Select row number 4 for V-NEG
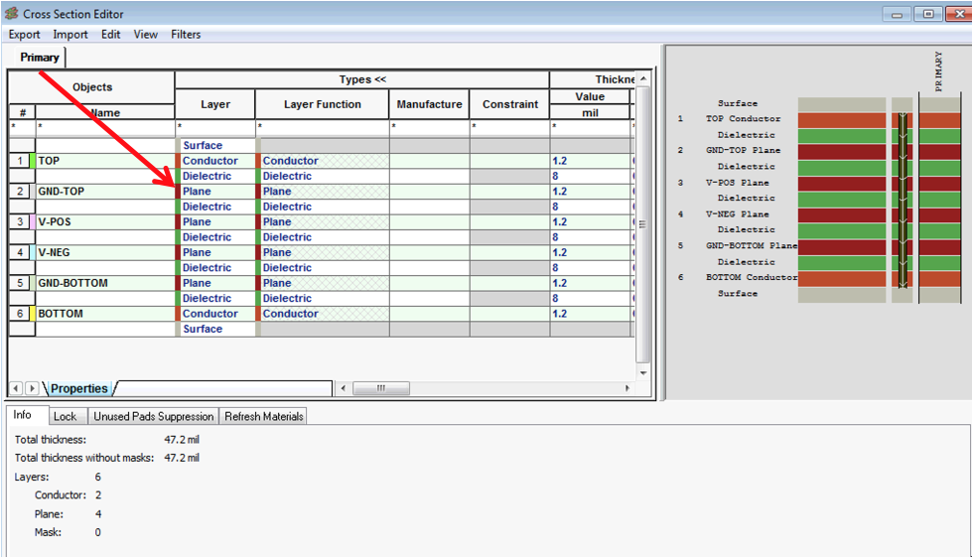 point(20,252)
